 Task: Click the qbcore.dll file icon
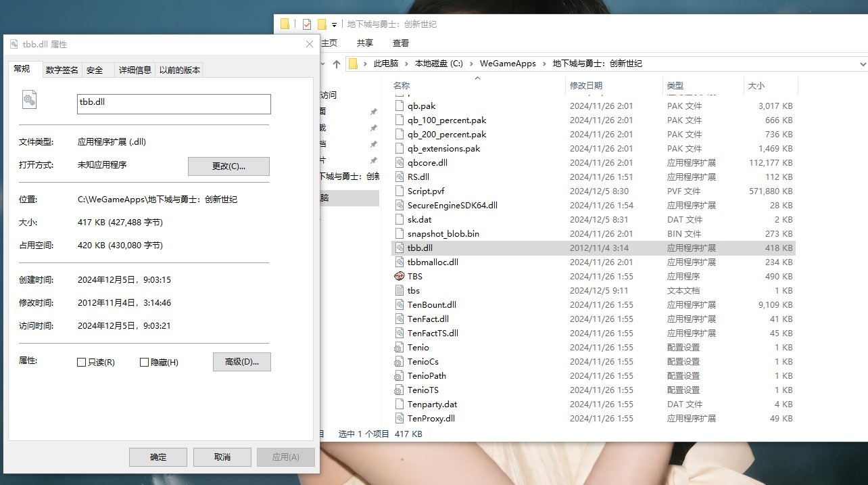pos(400,162)
